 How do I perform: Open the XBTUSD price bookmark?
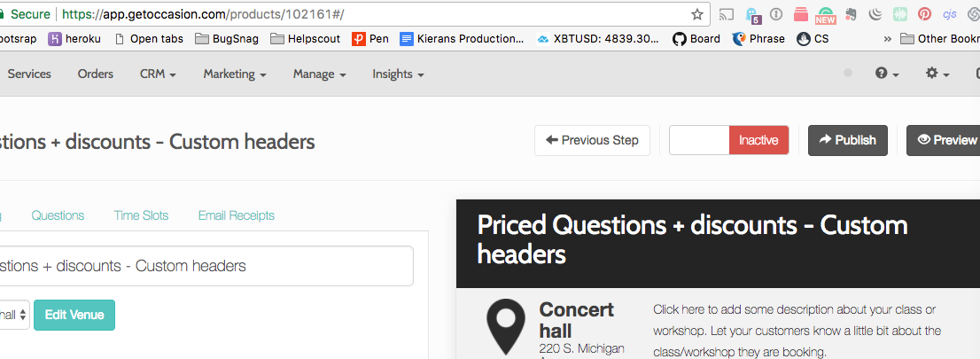(597, 39)
